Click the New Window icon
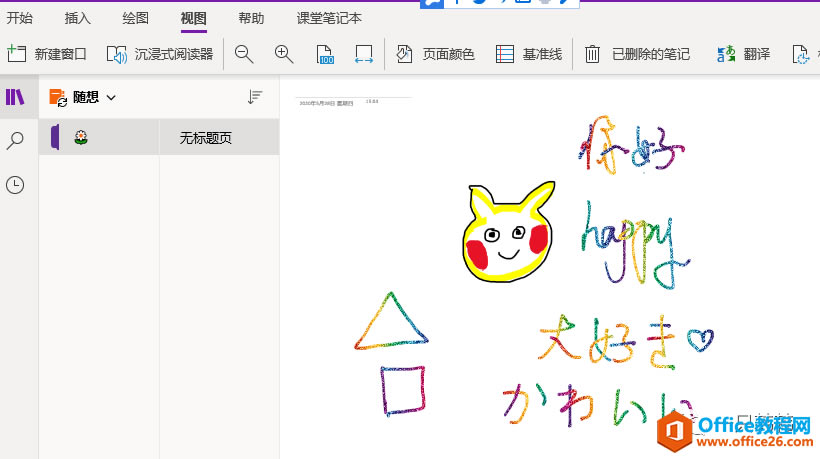Image resolution: width=820 pixels, height=459 pixels. [16, 54]
